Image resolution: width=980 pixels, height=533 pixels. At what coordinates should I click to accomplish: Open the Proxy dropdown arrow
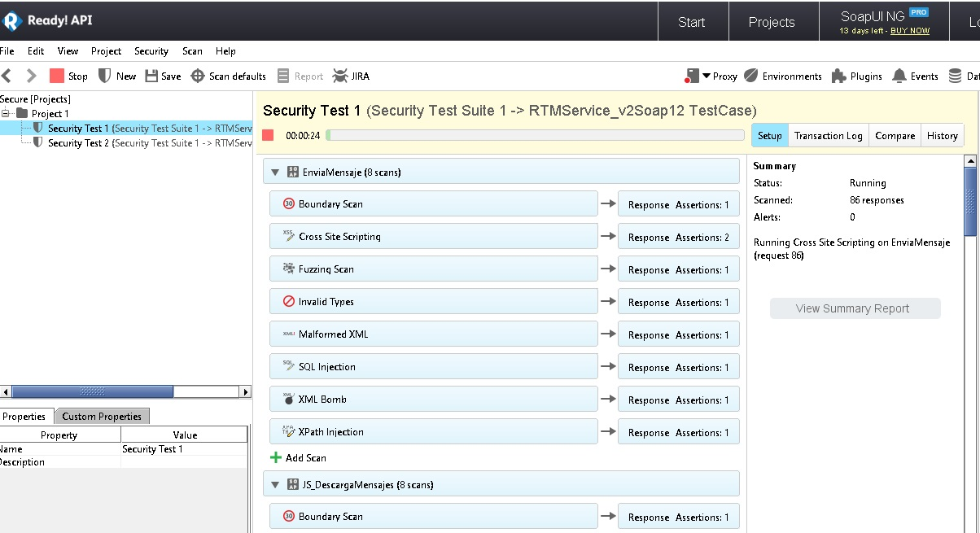707,76
